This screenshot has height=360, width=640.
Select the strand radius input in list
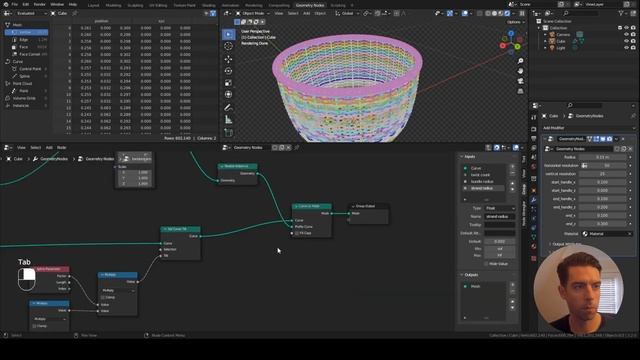point(484,188)
